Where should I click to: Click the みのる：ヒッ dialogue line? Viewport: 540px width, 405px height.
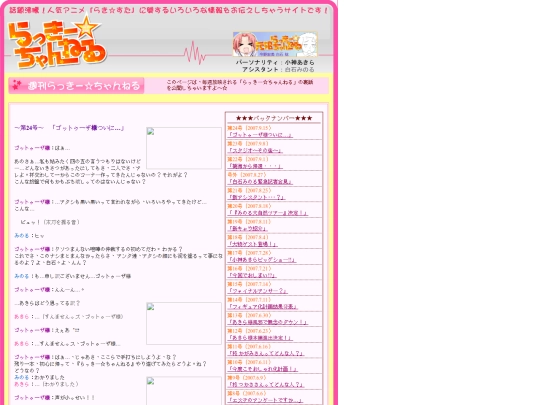29,236
